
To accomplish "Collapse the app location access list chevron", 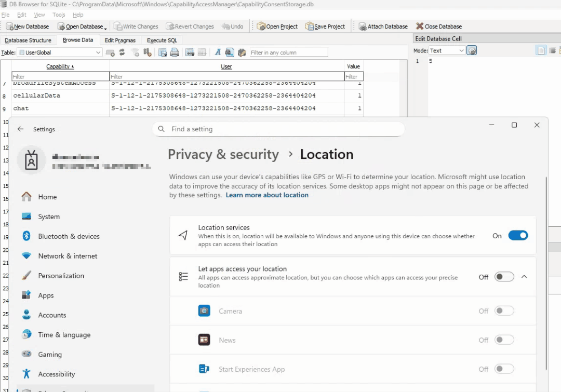I will (x=524, y=277).
